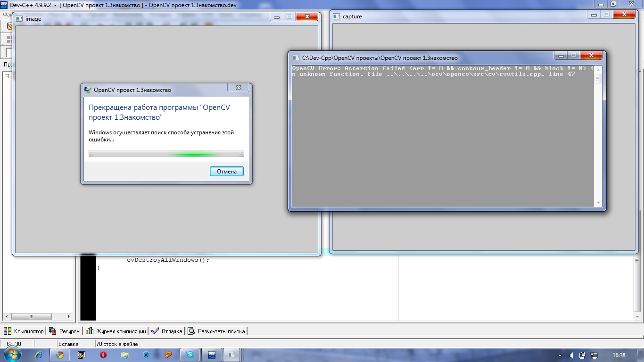Close the capture window
Screen dimensions: 644x362
tap(625, 15)
